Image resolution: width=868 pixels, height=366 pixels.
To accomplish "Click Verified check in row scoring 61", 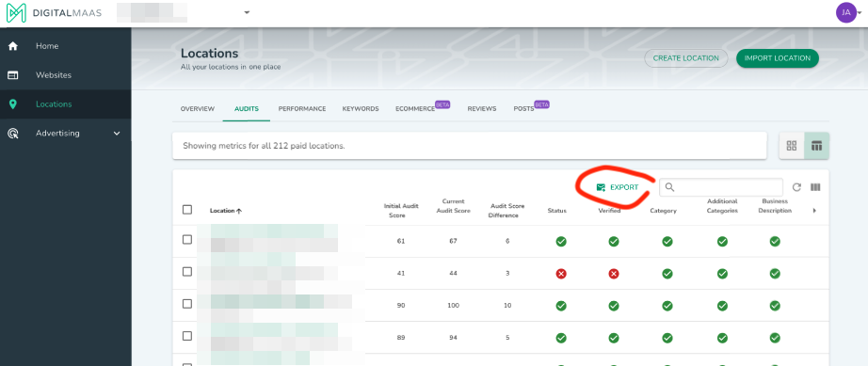I will [x=614, y=241].
